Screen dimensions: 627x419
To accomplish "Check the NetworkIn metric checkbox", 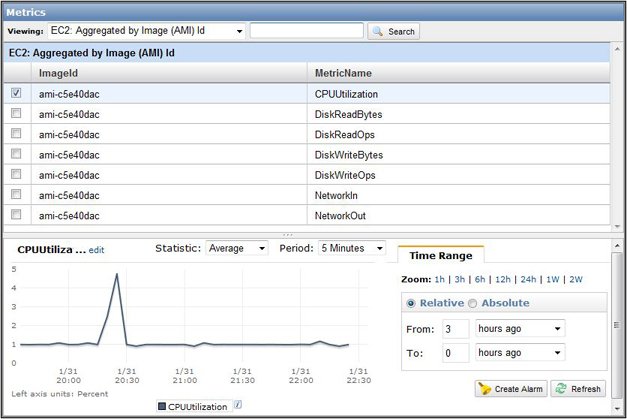I will tap(16, 194).
